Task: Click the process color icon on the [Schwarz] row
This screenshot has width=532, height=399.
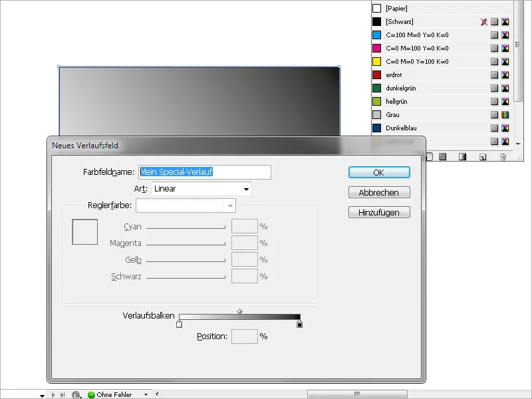Action: (x=494, y=22)
